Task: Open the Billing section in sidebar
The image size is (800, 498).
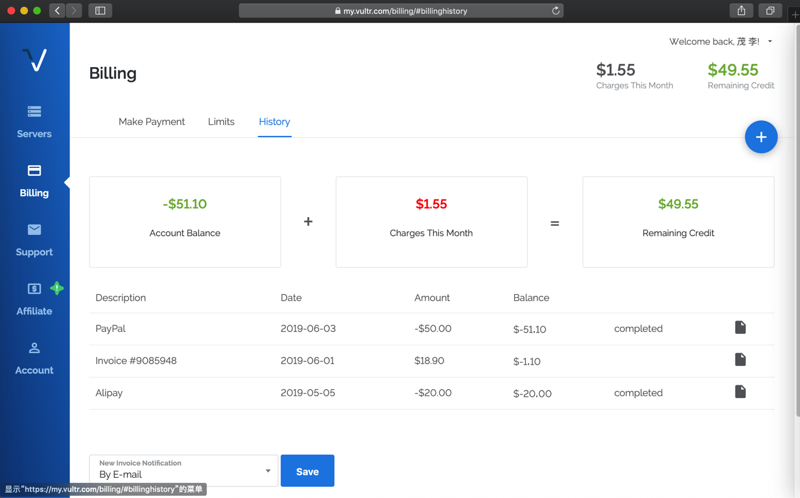Action: click(34, 180)
